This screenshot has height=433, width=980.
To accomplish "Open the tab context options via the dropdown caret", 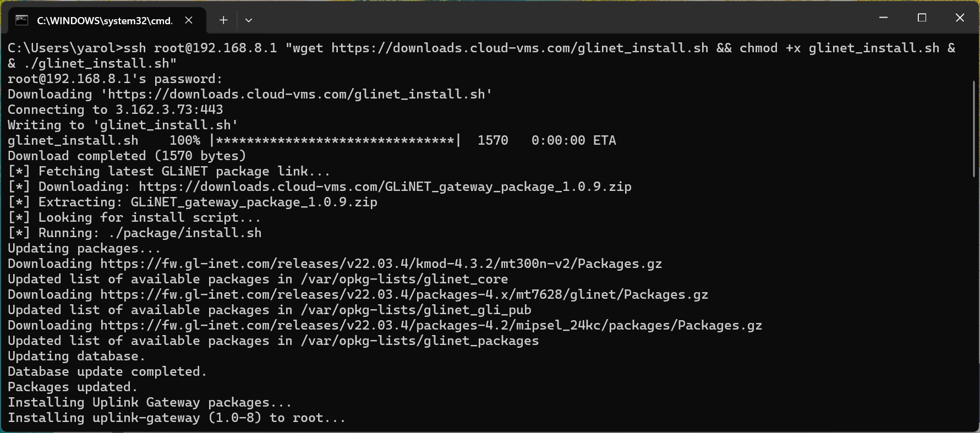I will (x=249, y=20).
